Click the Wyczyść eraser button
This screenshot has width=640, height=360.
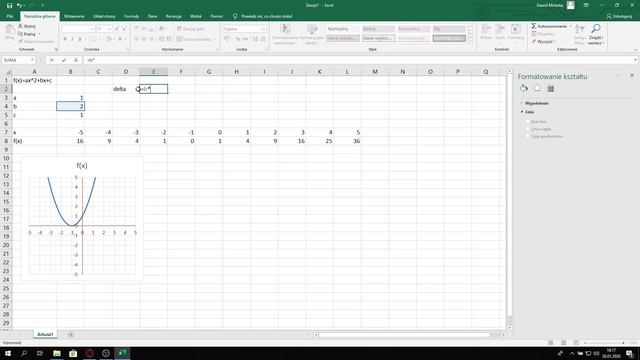coord(543,42)
